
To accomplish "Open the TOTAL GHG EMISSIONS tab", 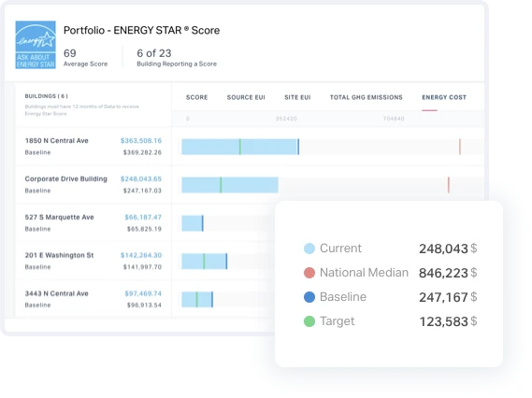I will 367,97.
